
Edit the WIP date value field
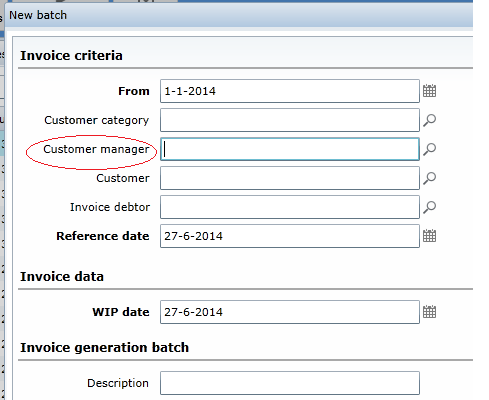(x=290, y=312)
